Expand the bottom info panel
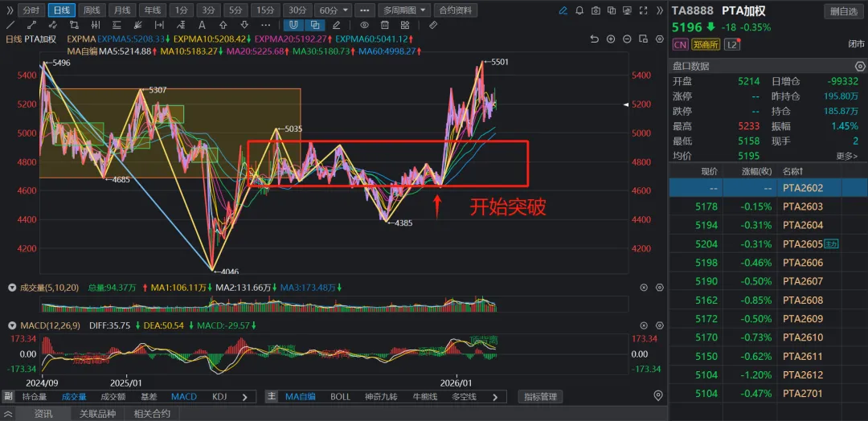This screenshot has width=868, height=421. coord(8,413)
